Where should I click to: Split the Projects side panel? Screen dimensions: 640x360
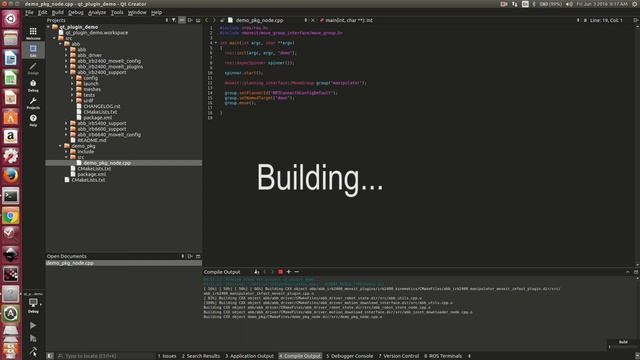(190, 20)
